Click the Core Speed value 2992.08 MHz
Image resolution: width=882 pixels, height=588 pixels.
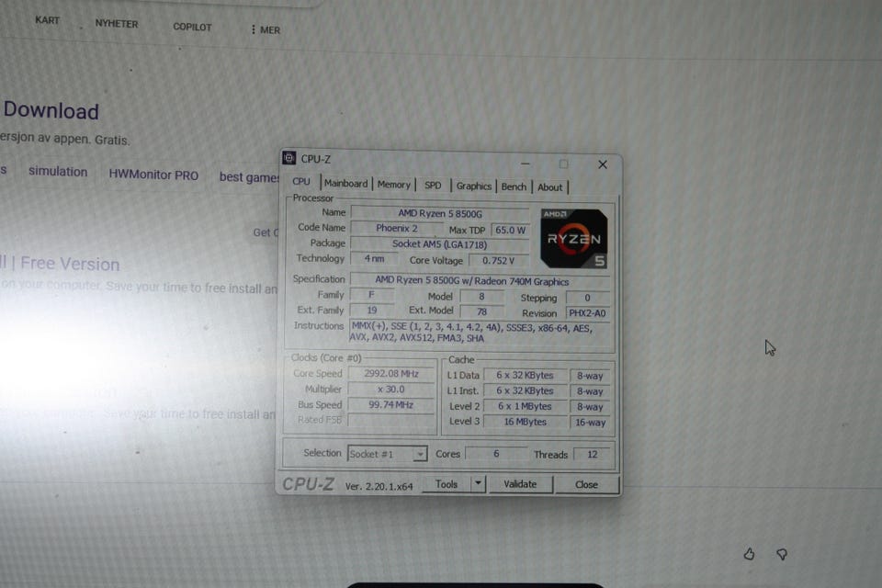[391, 374]
